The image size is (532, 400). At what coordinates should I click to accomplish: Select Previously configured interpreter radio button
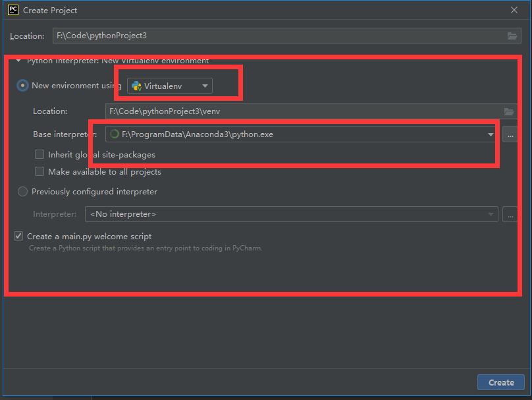23,192
